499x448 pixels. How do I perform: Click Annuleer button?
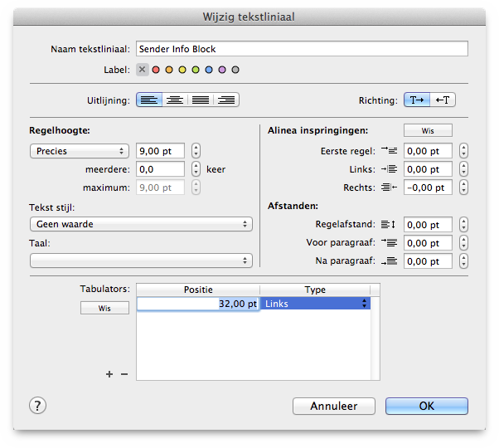[x=334, y=406]
